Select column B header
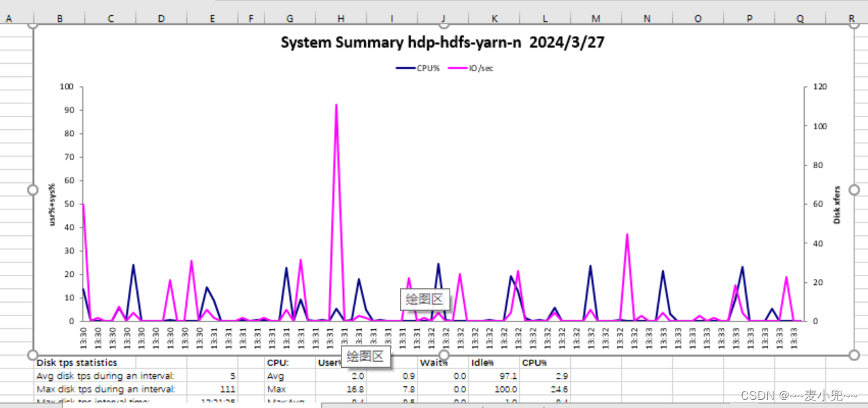Image resolution: width=868 pixels, height=408 pixels. [x=60, y=19]
